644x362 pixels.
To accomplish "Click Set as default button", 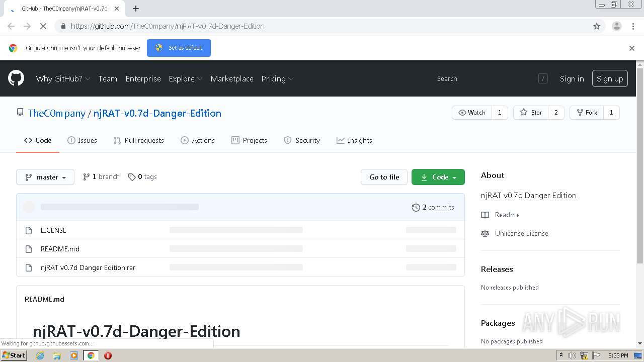I will point(179,48).
